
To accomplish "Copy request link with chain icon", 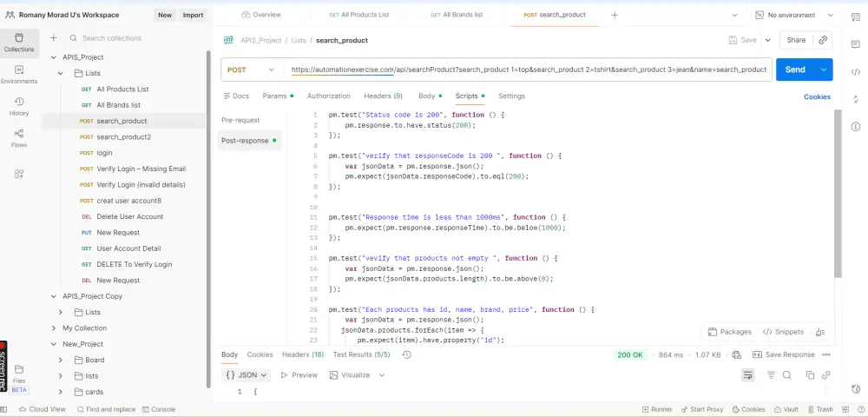I will pos(823,40).
